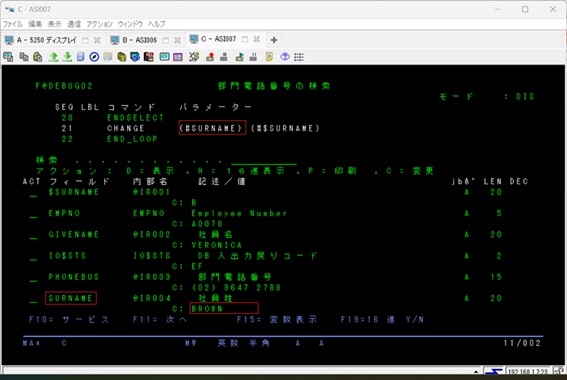Viewport: 567px width, 380px height.
Task: Click the 検索 search input line
Action: tap(264, 161)
